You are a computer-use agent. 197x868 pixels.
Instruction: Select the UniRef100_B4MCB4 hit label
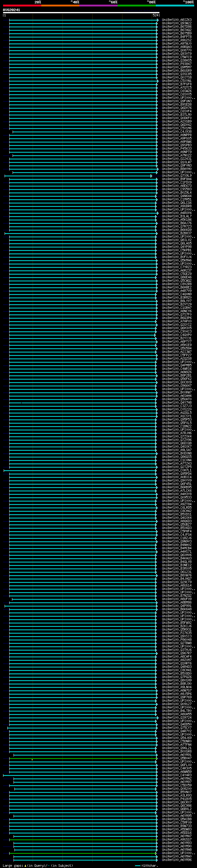point(177,548)
